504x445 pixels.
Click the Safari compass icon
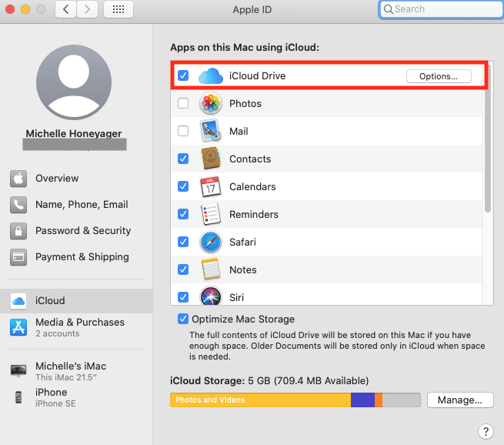click(211, 242)
